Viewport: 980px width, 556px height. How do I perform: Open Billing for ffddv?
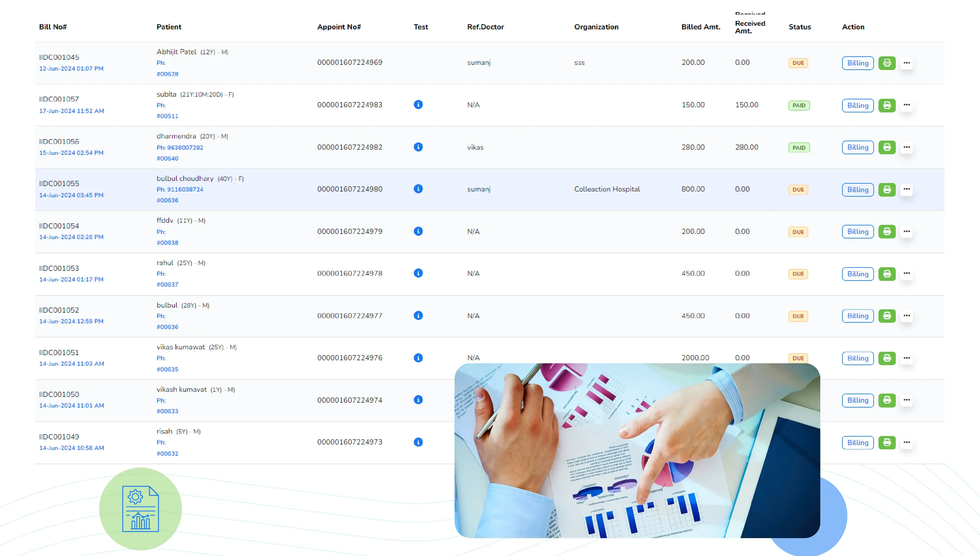pos(858,231)
